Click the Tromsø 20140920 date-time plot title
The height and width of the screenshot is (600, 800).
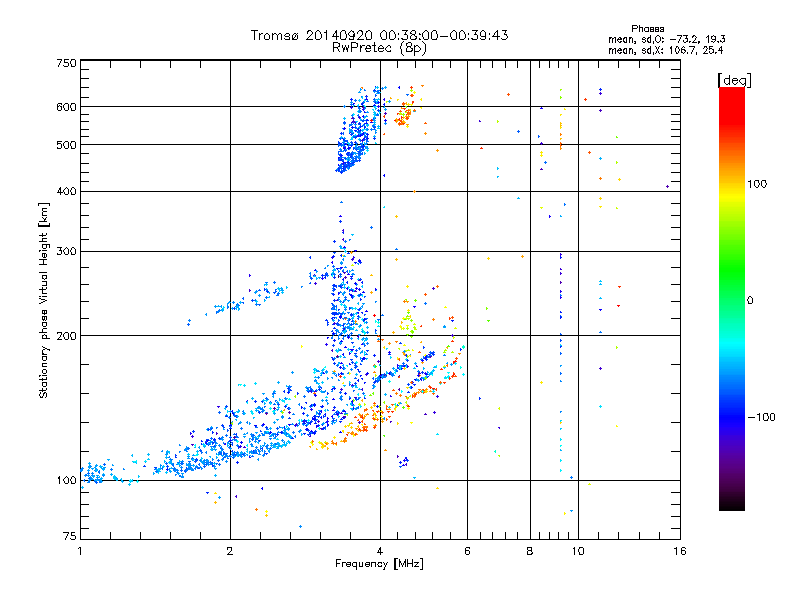coord(379,35)
